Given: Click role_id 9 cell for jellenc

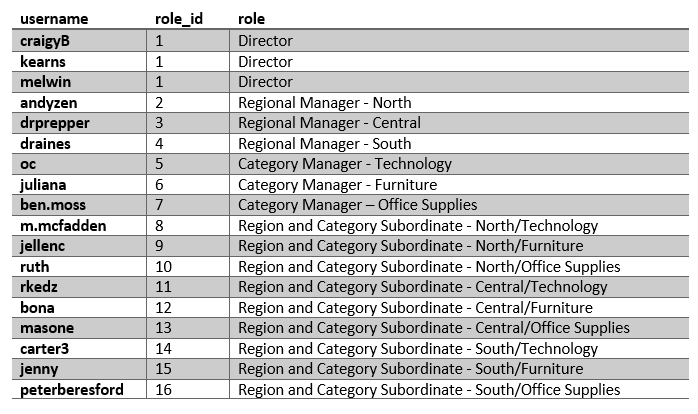Looking at the screenshot, I should [x=160, y=246].
